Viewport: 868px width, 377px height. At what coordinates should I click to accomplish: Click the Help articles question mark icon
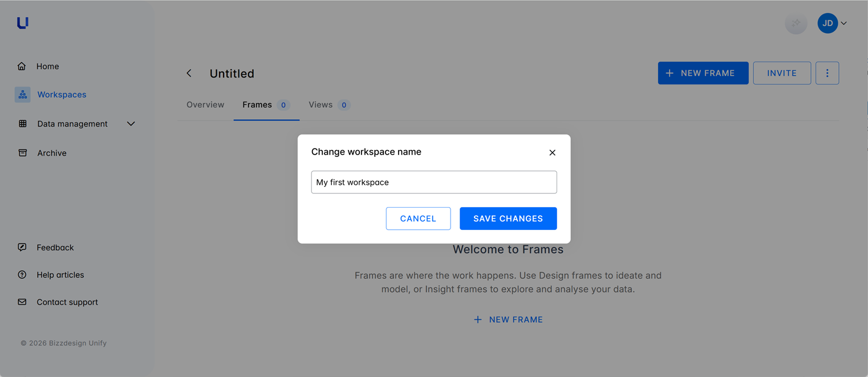pos(22,275)
